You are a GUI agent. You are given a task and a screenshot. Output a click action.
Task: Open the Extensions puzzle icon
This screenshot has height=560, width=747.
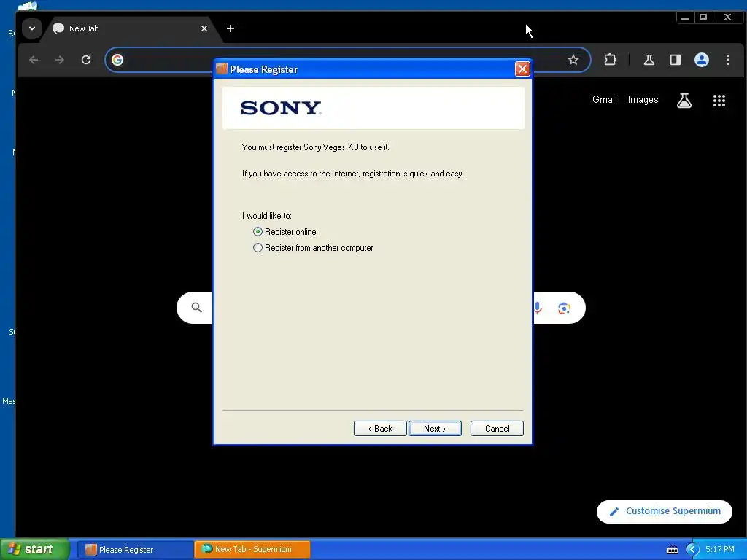[x=611, y=60]
